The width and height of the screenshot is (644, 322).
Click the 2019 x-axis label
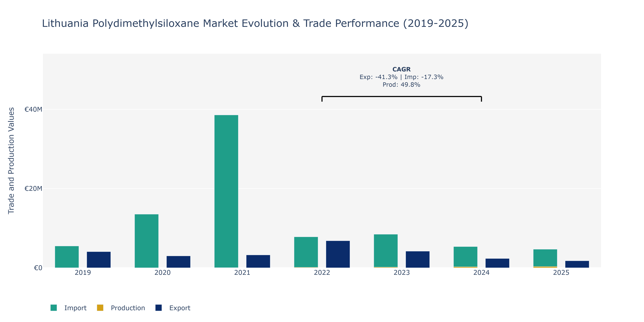click(83, 272)
